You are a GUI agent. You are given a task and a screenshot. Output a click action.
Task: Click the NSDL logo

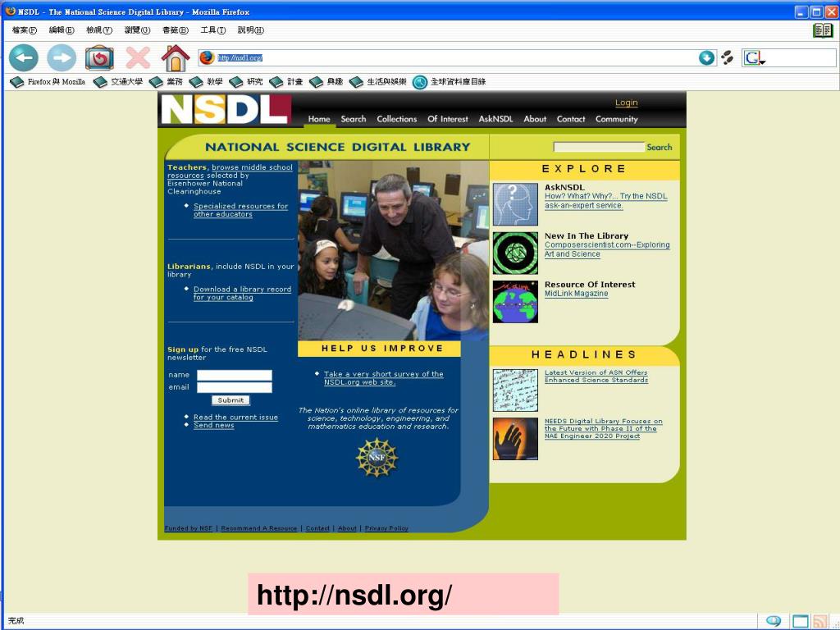pos(226,109)
